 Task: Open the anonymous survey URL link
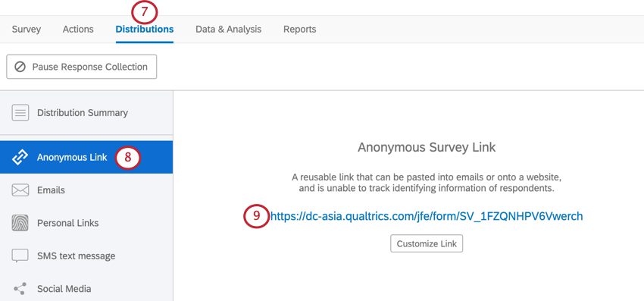427,216
